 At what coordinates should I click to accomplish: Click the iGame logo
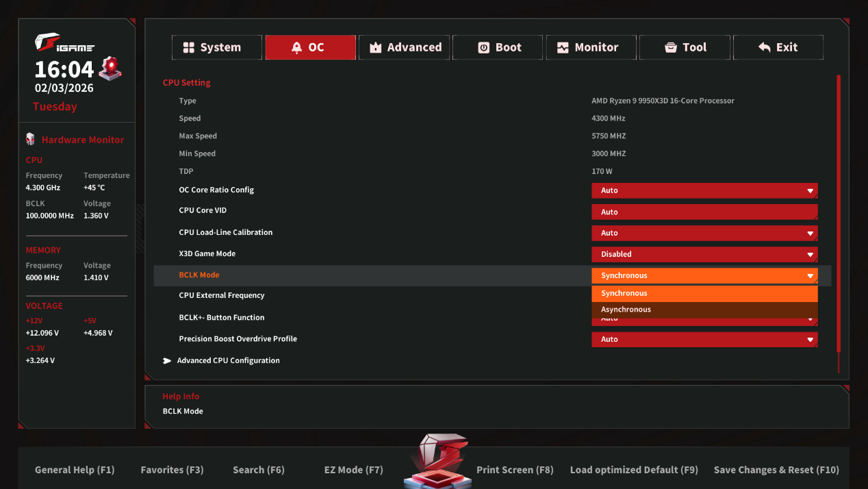(65, 43)
